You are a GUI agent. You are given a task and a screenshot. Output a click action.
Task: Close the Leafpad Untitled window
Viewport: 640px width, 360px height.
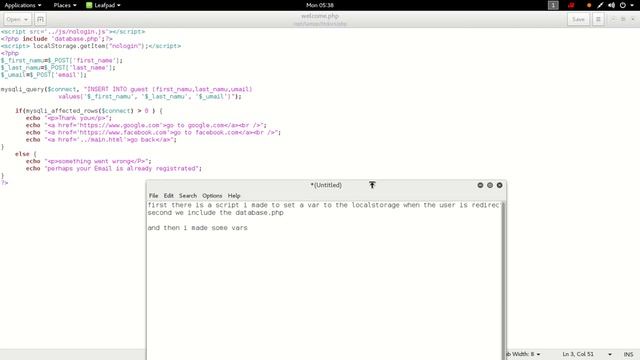(500, 185)
